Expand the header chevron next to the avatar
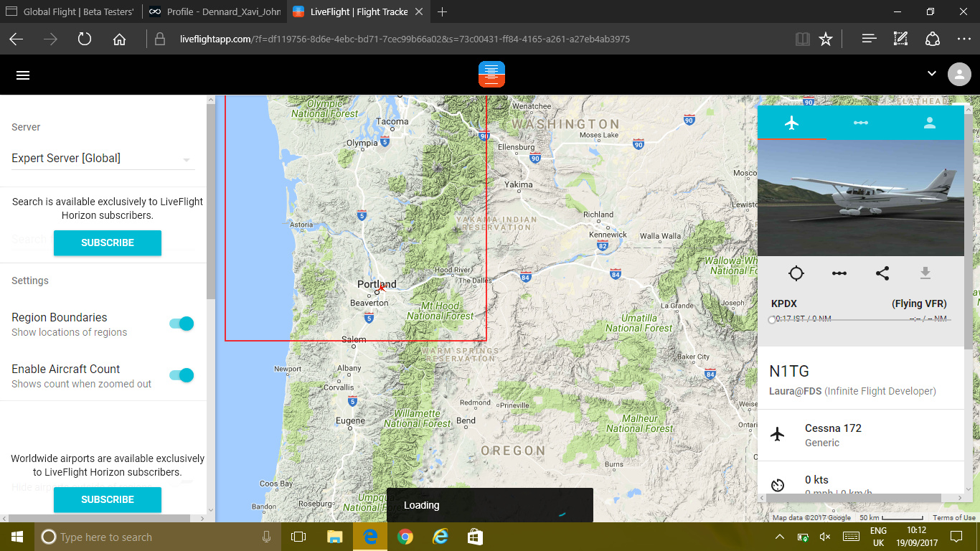This screenshot has height=551, width=980. (932, 73)
